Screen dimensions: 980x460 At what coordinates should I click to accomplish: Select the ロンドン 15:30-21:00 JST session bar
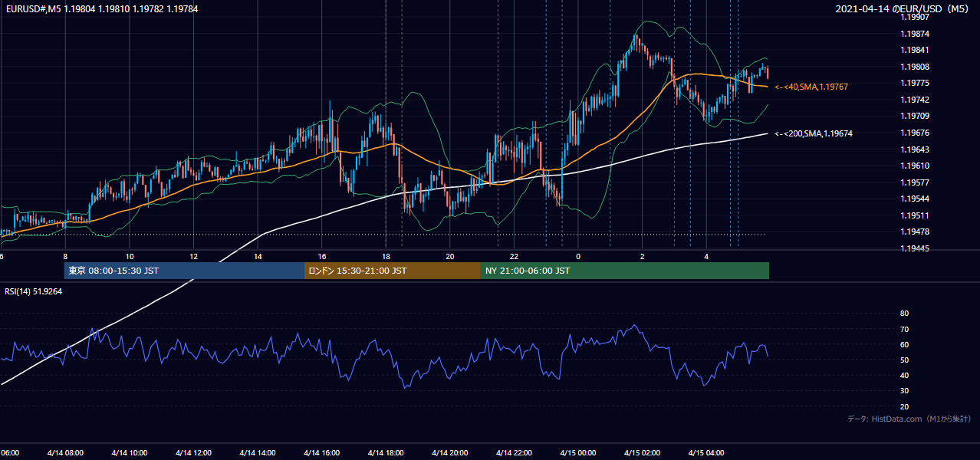pyautogui.click(x=392, y=271)
